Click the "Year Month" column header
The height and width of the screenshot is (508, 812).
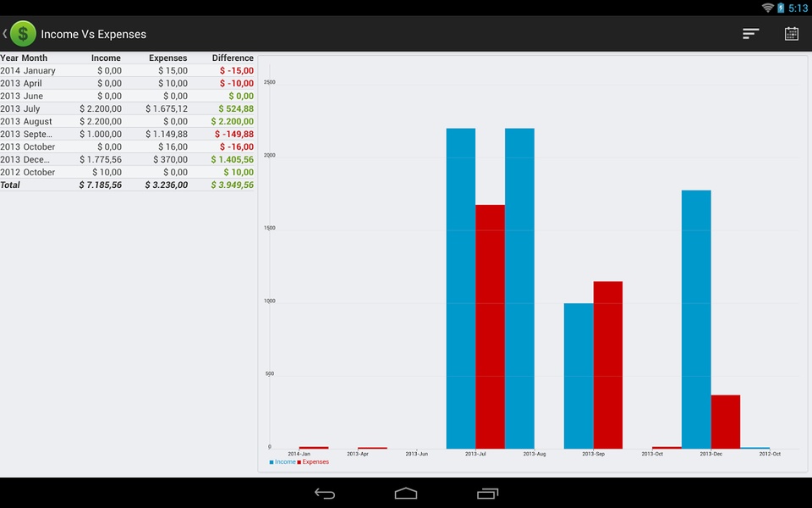[24, 58]
